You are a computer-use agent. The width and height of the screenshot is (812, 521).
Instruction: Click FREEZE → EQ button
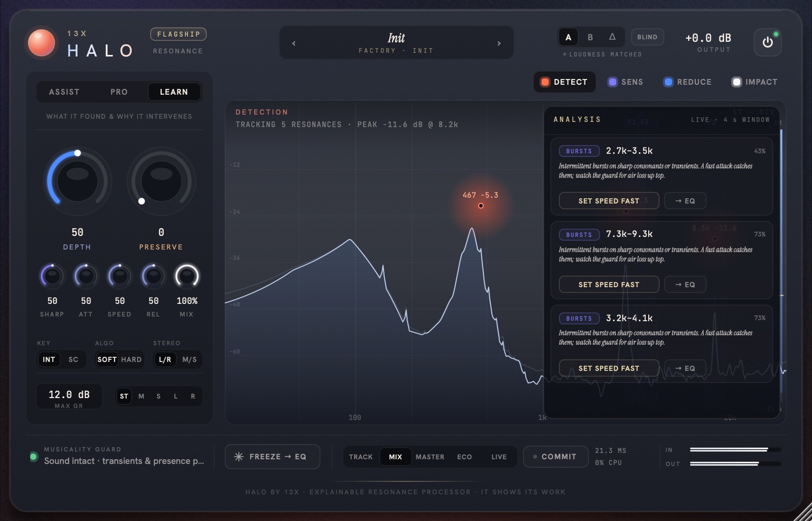tap(273, 457)
